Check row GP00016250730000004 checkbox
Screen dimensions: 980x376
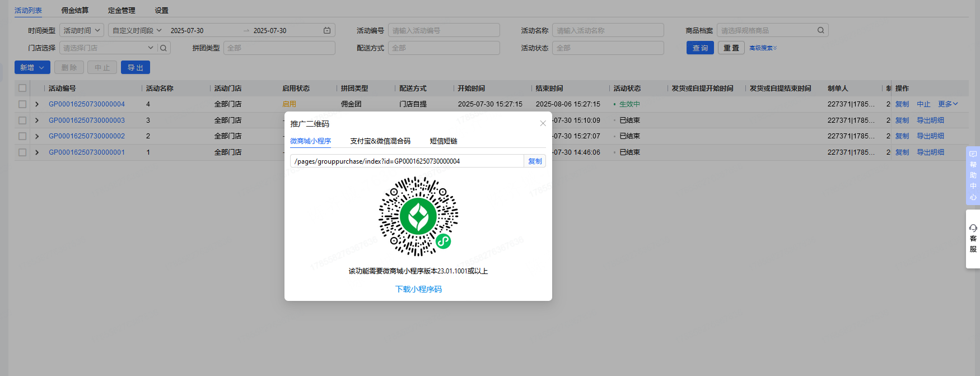(22, 104)
